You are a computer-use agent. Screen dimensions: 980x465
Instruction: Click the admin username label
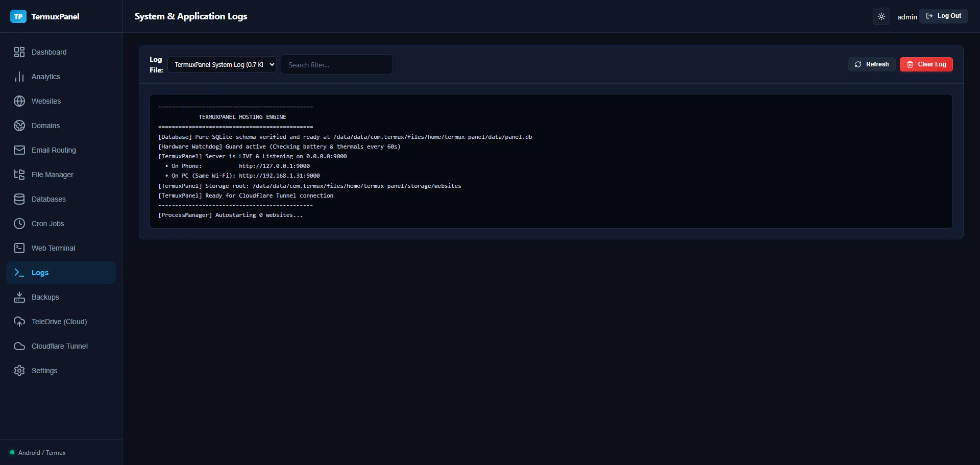[907, 17]
